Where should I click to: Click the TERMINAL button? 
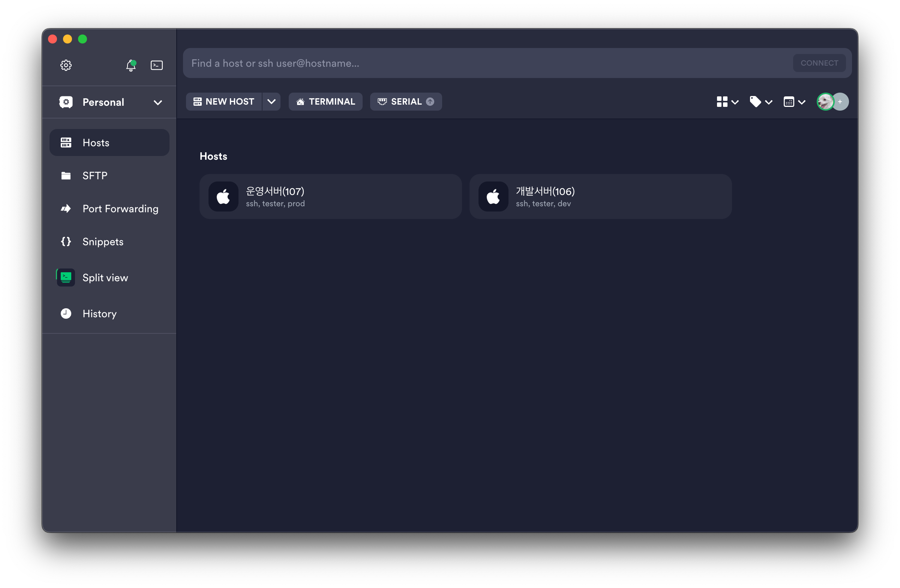325,102
